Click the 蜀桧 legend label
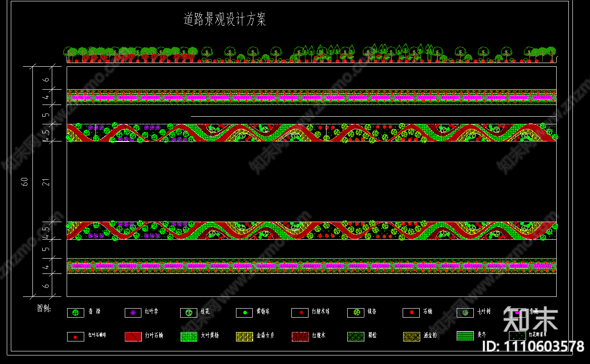This screenshot has width=590, height=364. coord(372,335)
